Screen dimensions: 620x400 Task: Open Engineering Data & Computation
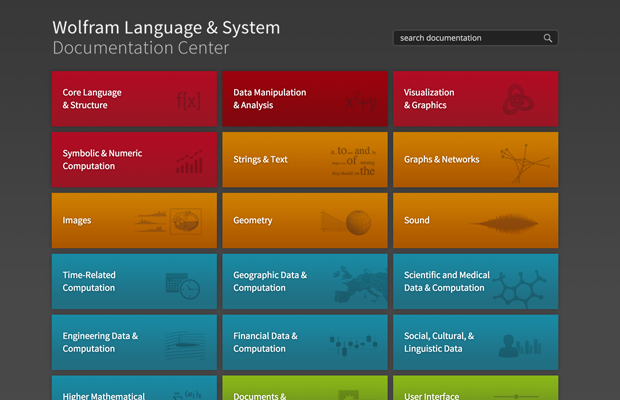pyautogui.click(x=134, y=342)
